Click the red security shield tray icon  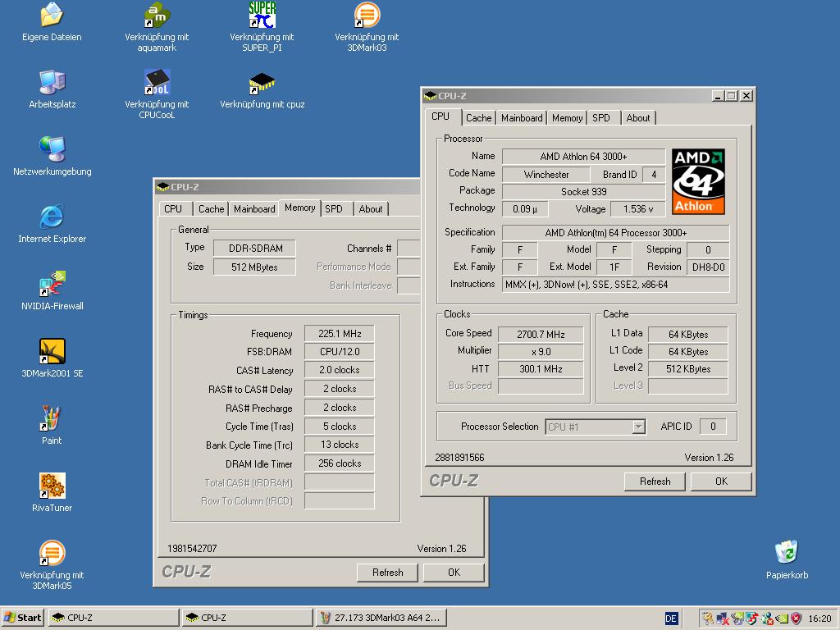pos(796,619)
